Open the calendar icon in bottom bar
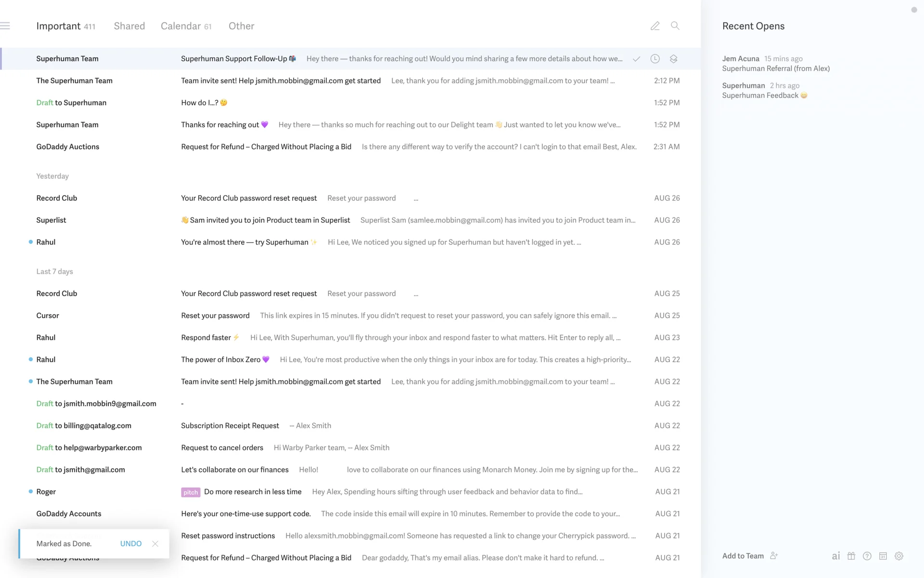 point(883,556)
